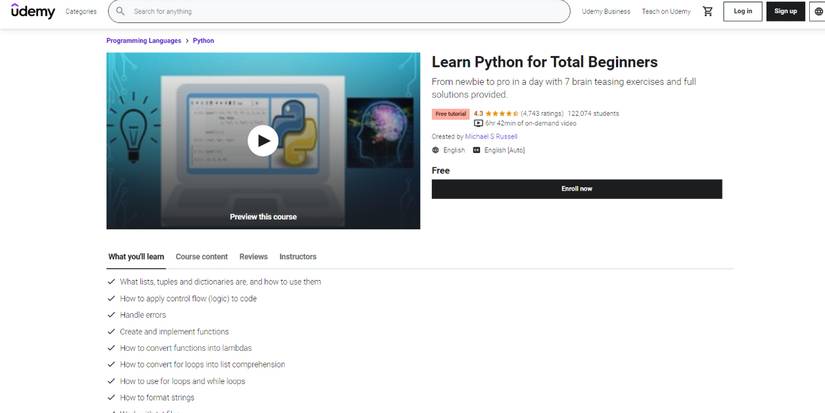
Task: Click 'How to apply control flow (logic) to code'
Action: coord(188,298)
